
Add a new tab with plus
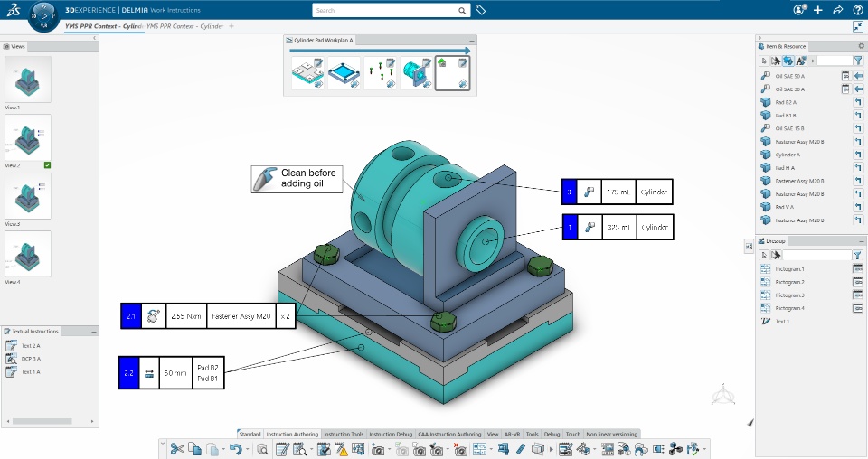point(231,26)
